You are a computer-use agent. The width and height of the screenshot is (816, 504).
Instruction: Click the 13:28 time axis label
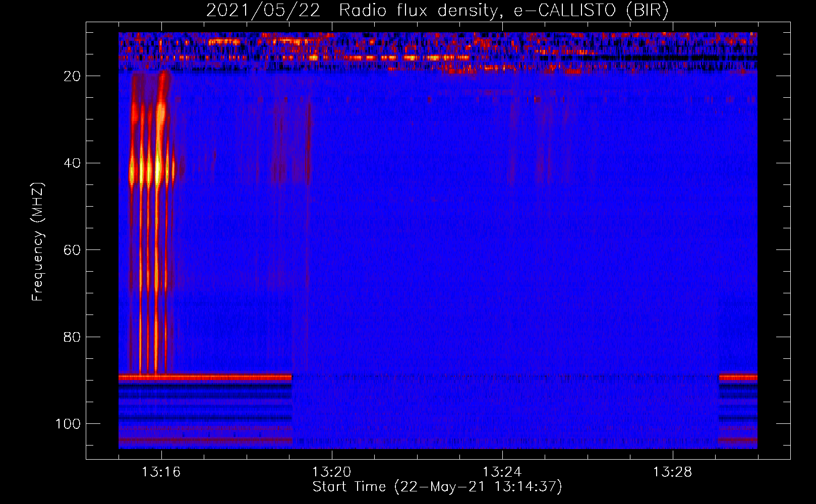tap(672, 472)
